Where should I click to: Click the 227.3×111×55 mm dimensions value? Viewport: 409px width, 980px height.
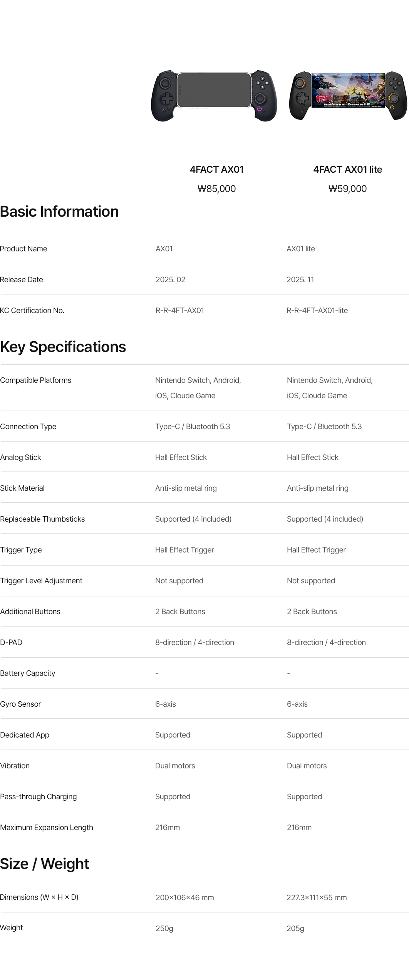click(317, 897)
